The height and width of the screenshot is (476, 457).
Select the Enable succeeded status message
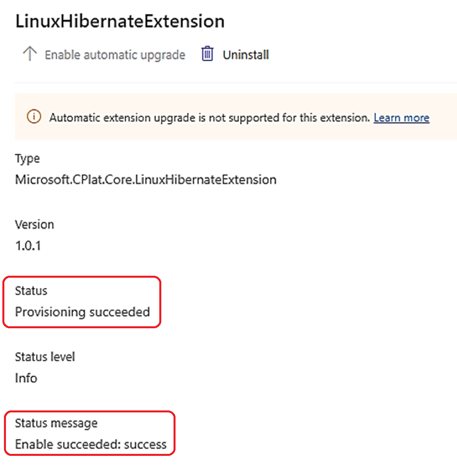pos(90,444)
